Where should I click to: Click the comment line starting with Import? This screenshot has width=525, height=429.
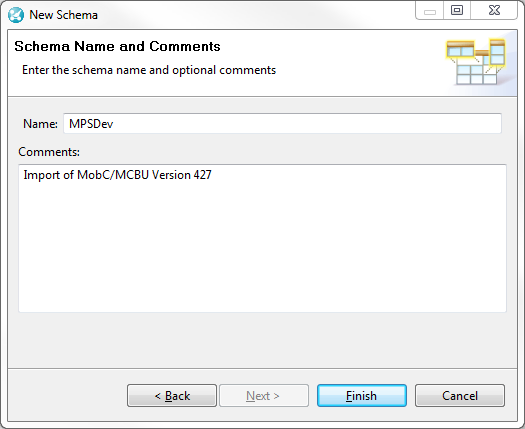[117, 175]
